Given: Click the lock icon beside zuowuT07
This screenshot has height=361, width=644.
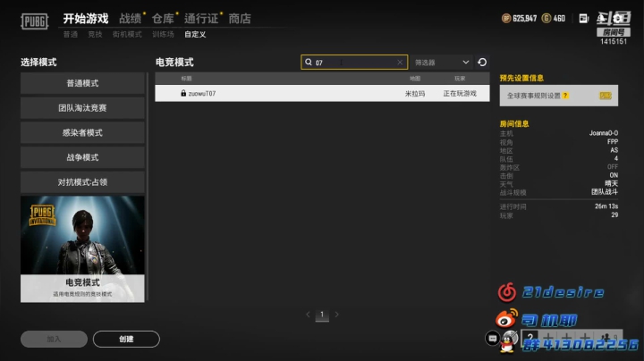Looking at the screenshot, I should point(183,93).
